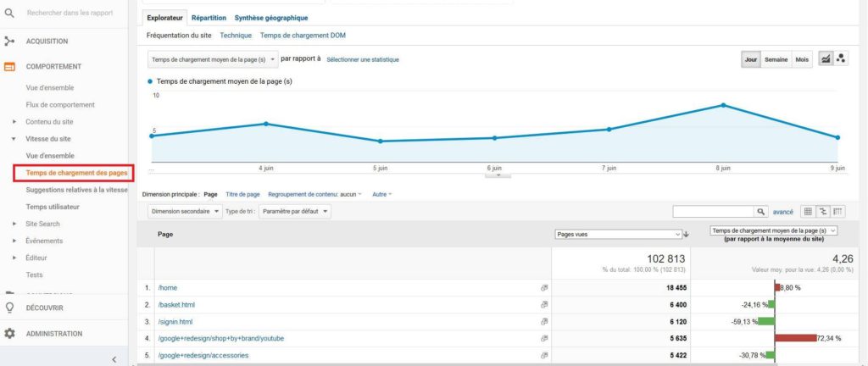This screenshot has width=868, height=366.
Task: Select the Mois time granularity
Action: (x=802, y=59)
